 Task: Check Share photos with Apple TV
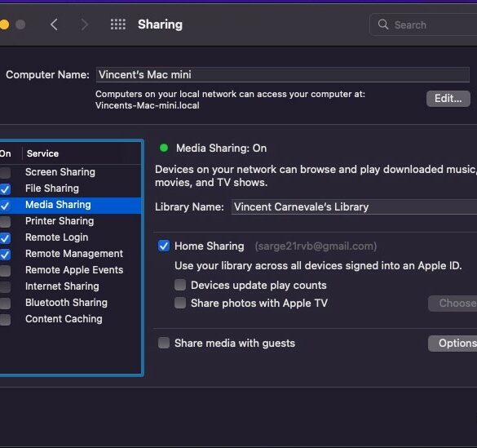(x=180, y=303)
